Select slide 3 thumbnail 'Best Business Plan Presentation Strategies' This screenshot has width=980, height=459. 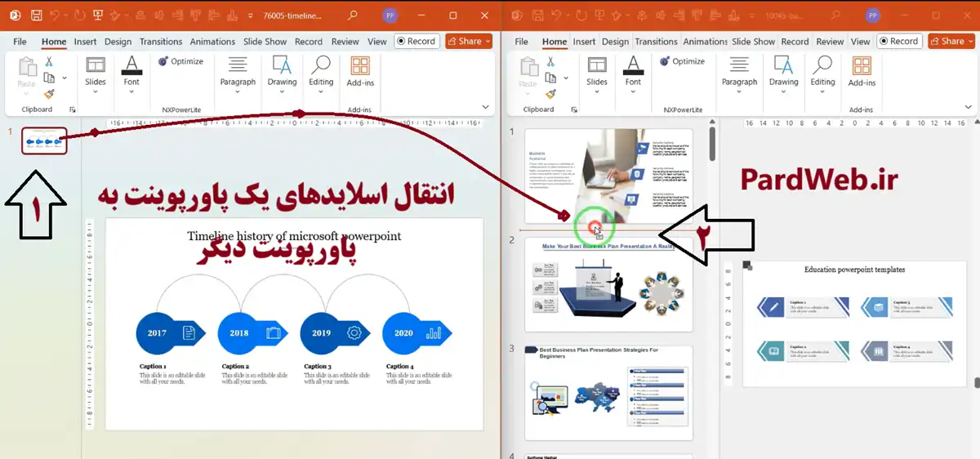(x=608, y=393)
